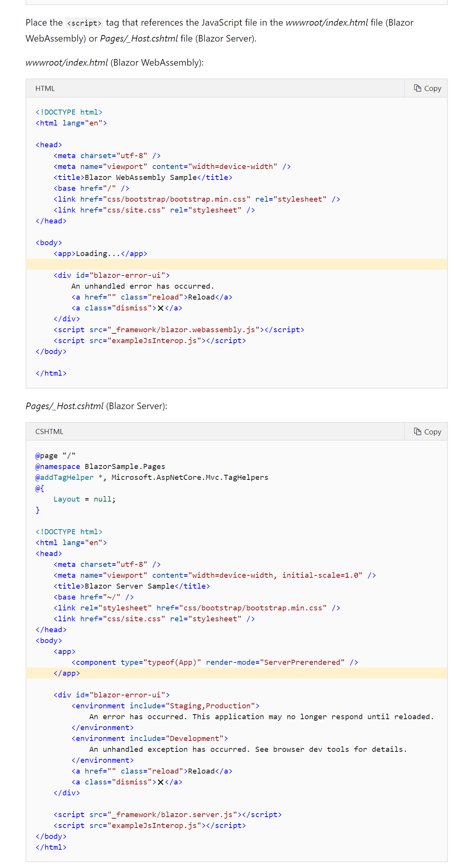This screenshot has height=868, width=458.
Task: Click the '@page "/"' directive line
Action: (55, 456)
